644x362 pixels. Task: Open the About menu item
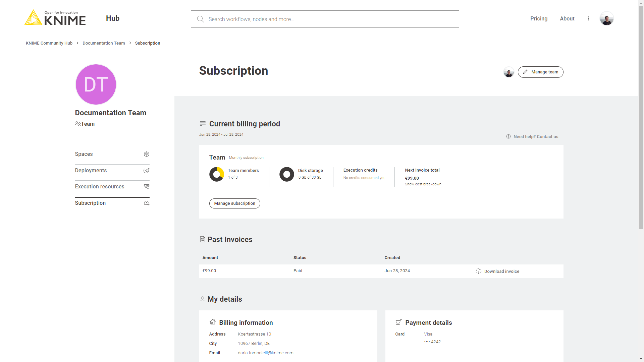click(x=567, y=18)
